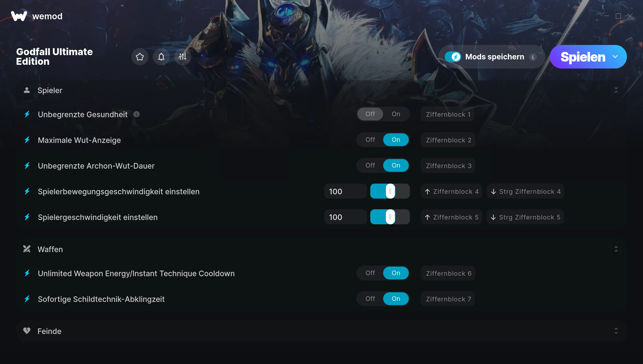Viewport: 643px width, 364px height.
Task: Click the Feinde broken heart icon
Action: (x=27, y=331)
